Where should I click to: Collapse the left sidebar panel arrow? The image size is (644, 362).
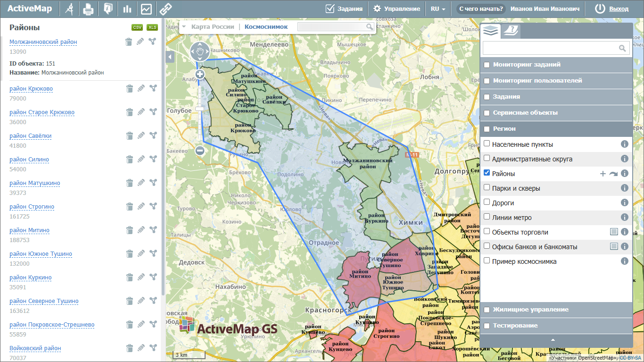click(170, 57)
